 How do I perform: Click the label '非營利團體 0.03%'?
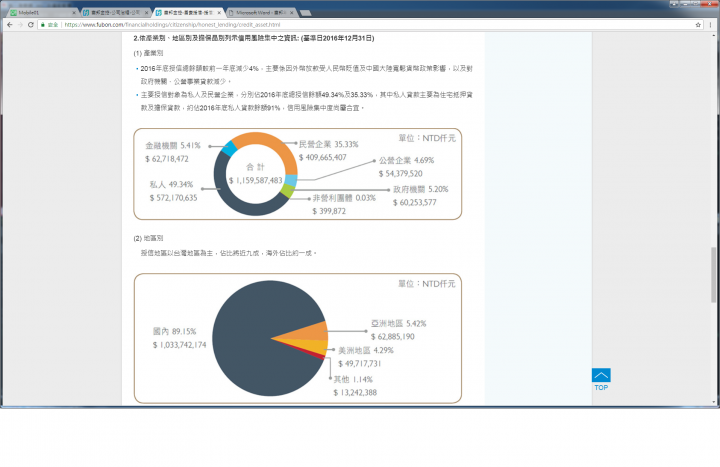pyautogui.click(x=344, y=198)
